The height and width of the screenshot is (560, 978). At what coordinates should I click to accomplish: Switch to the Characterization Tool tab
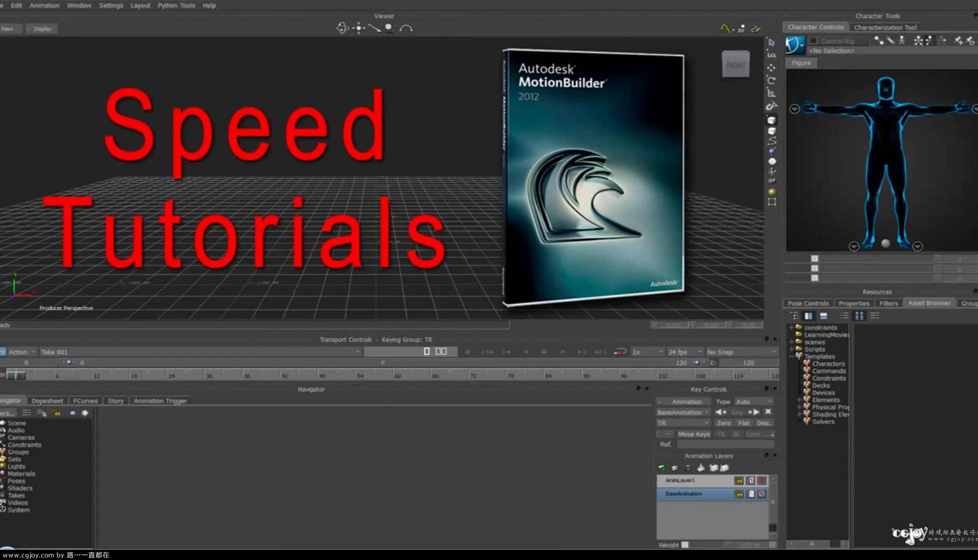pyautogui.click(x=885, y=27)
